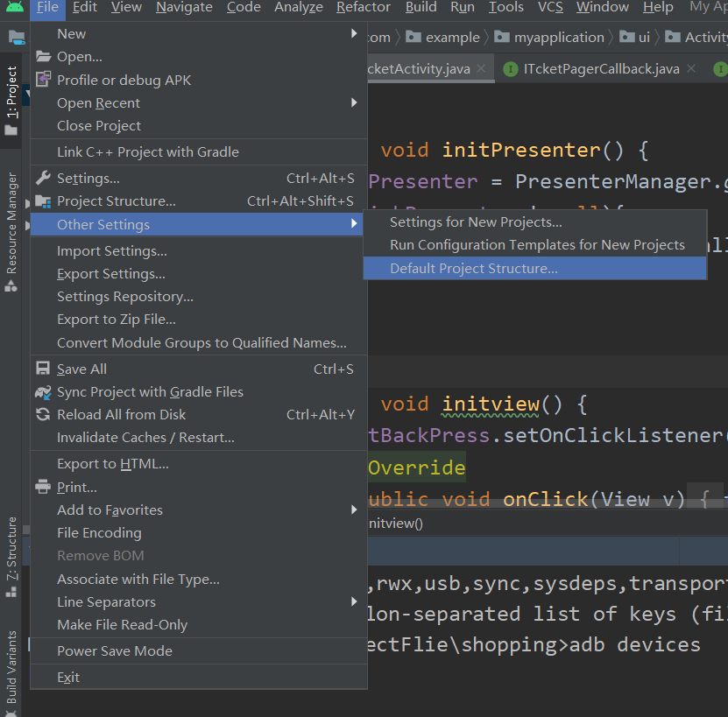Click the initPresenter method name in code
Screen dimensions: 728x717
[521, 151]
